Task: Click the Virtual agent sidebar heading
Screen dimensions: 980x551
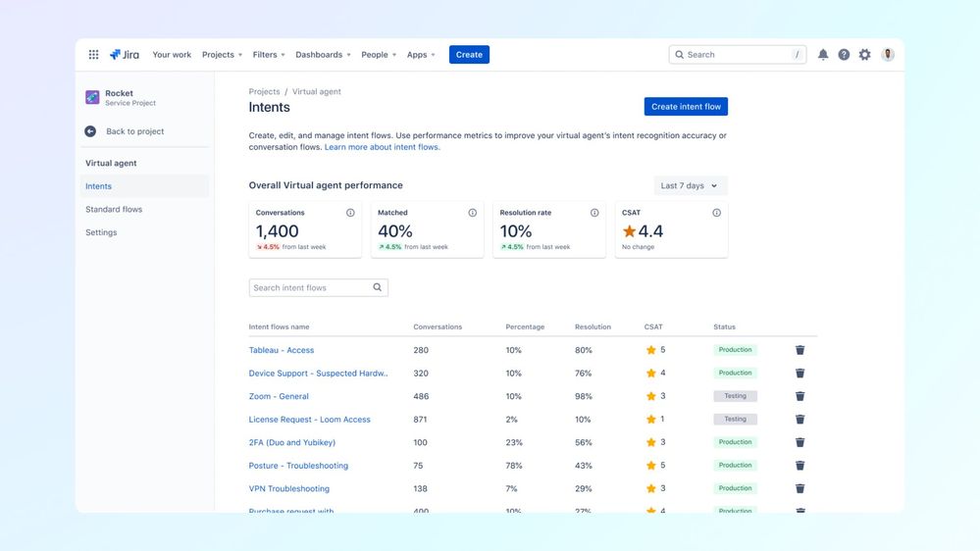Action: pyautogui.click(x=111, y=163)
